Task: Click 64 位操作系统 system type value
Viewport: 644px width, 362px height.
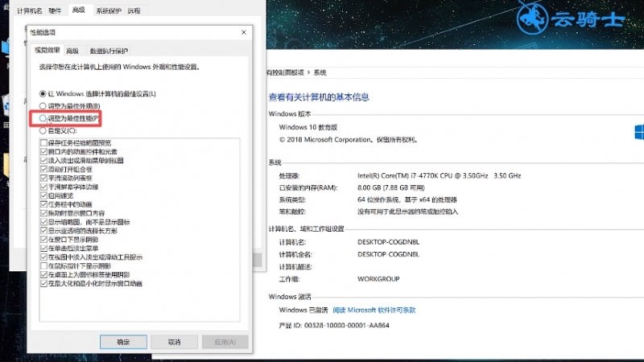Action: (x=407, y=200)
